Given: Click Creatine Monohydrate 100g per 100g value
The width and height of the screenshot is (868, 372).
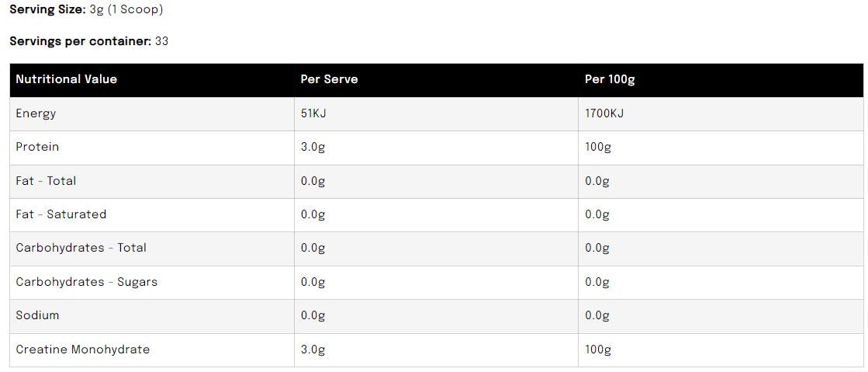Looking at the screenshot, I should point(598,350).
